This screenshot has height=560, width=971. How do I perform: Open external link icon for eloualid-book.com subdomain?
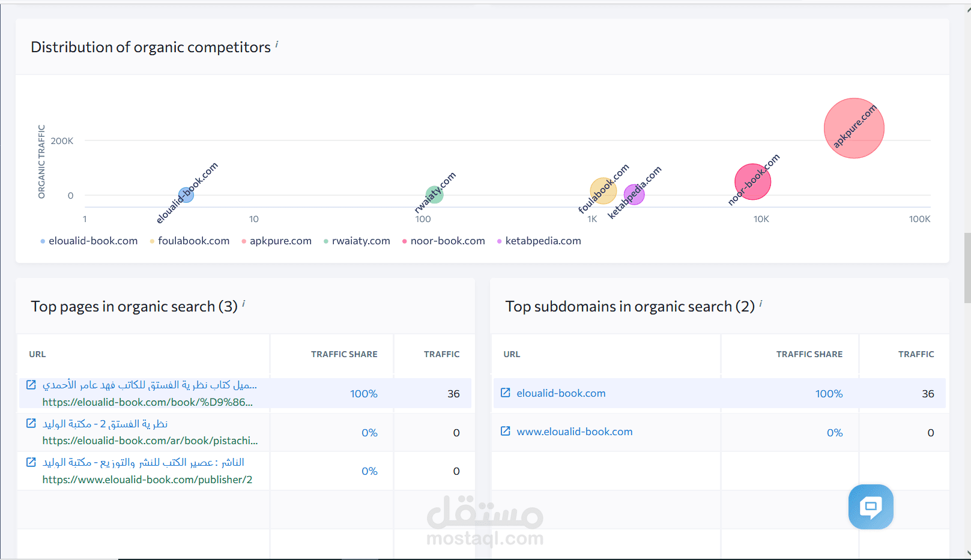click(506, 393)
